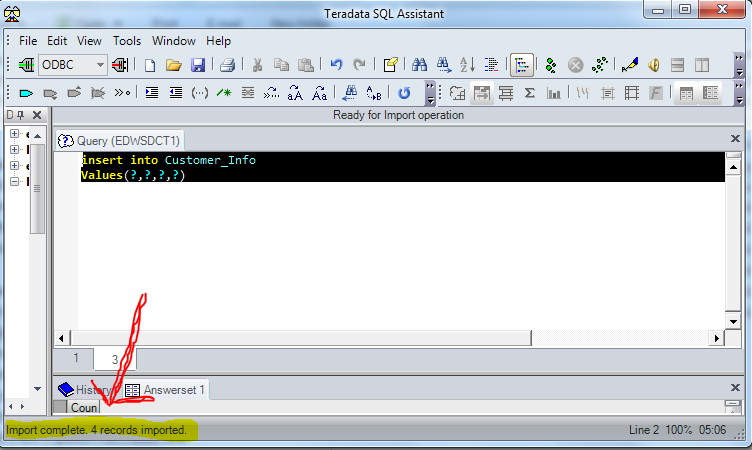752x450 pixels.
Task: Expand the first explorer tree node
Action: pyautogui.click(x=14, y=134)
